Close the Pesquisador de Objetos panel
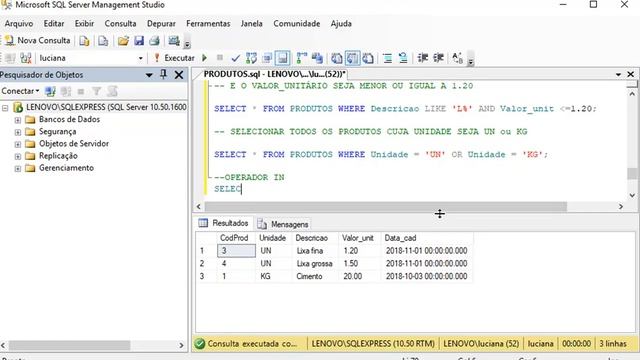 179,75
